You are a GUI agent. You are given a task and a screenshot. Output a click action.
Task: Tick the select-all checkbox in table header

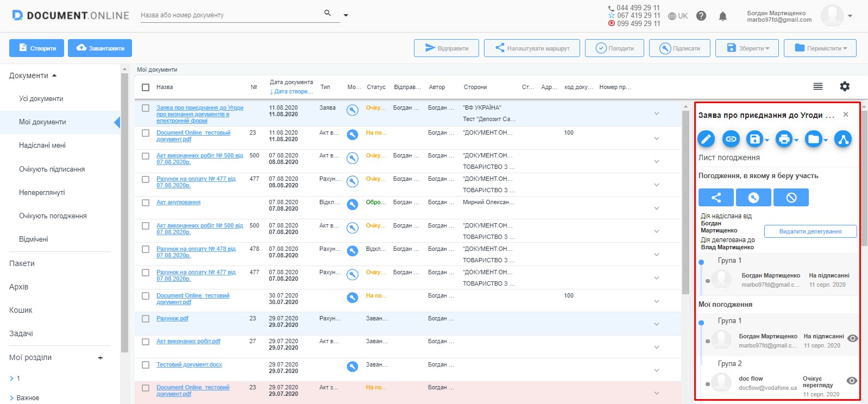pyautogui.click(x=146, y=87)
